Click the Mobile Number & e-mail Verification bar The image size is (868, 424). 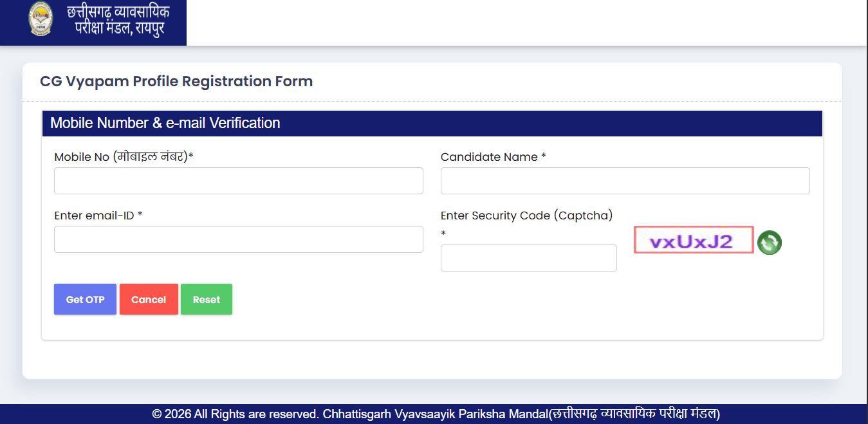point(432,123)
